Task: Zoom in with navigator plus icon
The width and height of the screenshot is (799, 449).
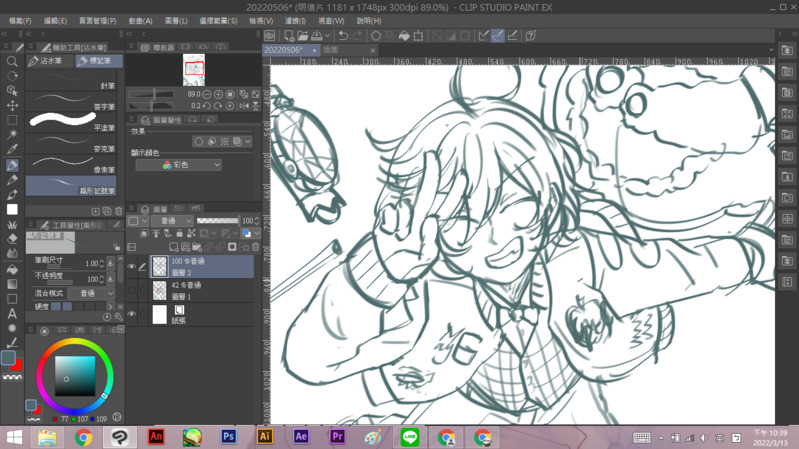Action: pyautogui.click(x=219, y=94)
